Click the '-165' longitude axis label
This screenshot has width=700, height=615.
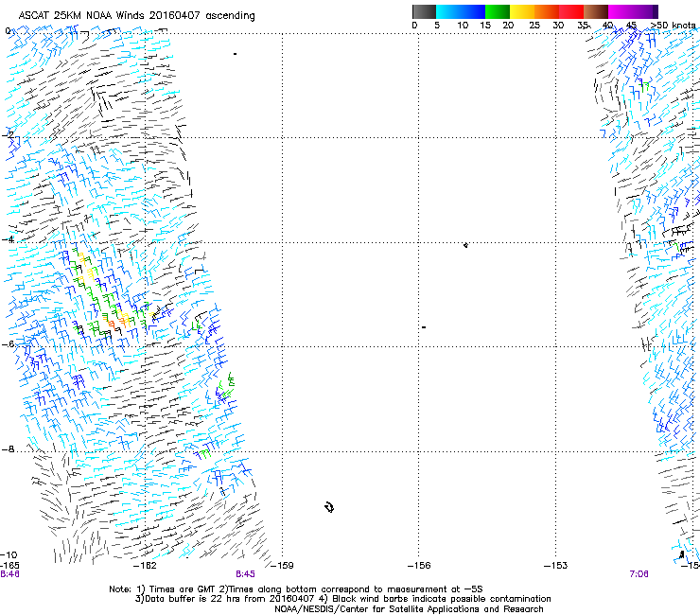9,565
